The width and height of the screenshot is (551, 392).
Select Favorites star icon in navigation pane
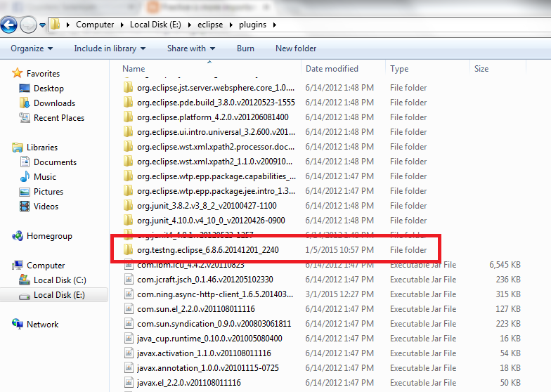click(17, 73)
